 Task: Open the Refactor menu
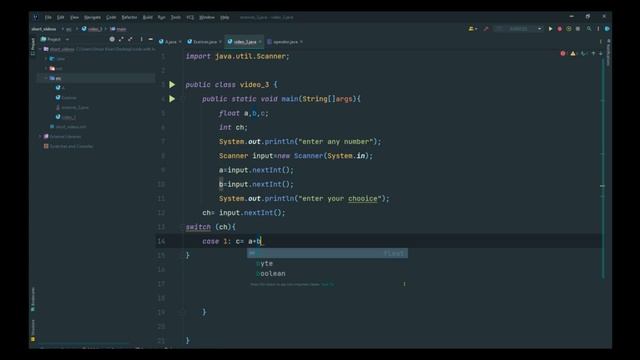tap(129, 17)
